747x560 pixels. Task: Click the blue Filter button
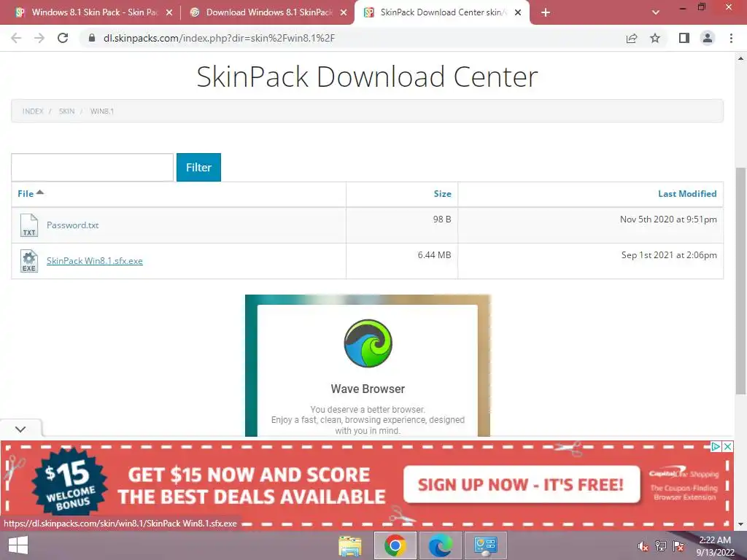198,167
